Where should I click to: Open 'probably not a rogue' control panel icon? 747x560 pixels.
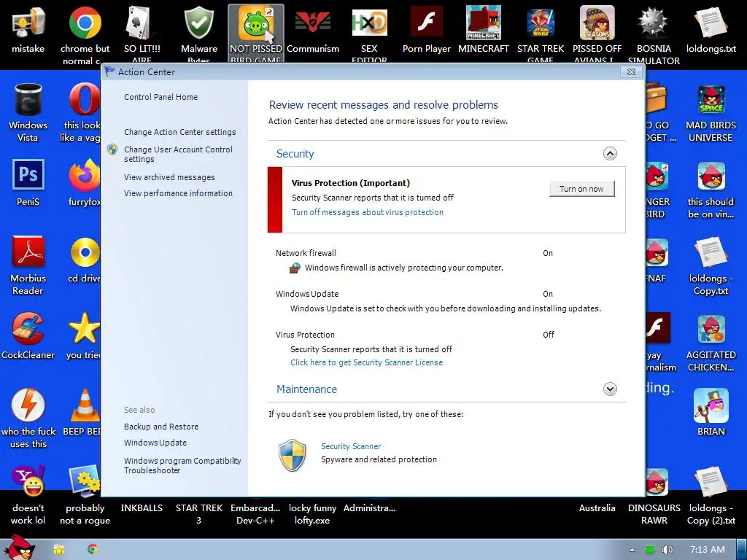[x=85, y=481]
